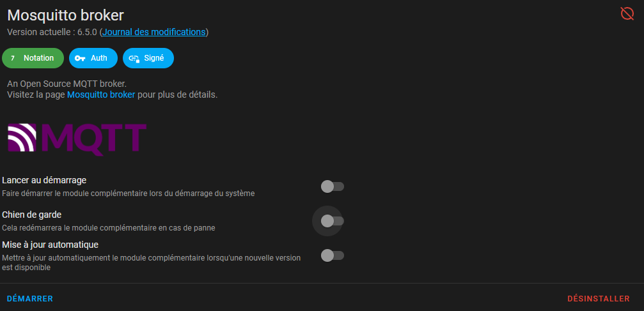Image resolution: width=644 pixels, height=311 pixels.
Task: Start the add-on with DÉMARRER
Action: pos(30,299)
